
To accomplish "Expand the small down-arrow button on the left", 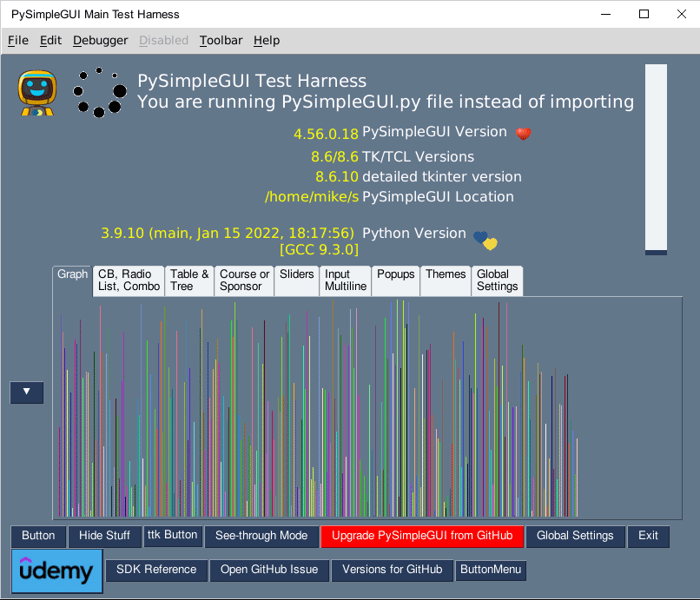I will click(26, 392).
